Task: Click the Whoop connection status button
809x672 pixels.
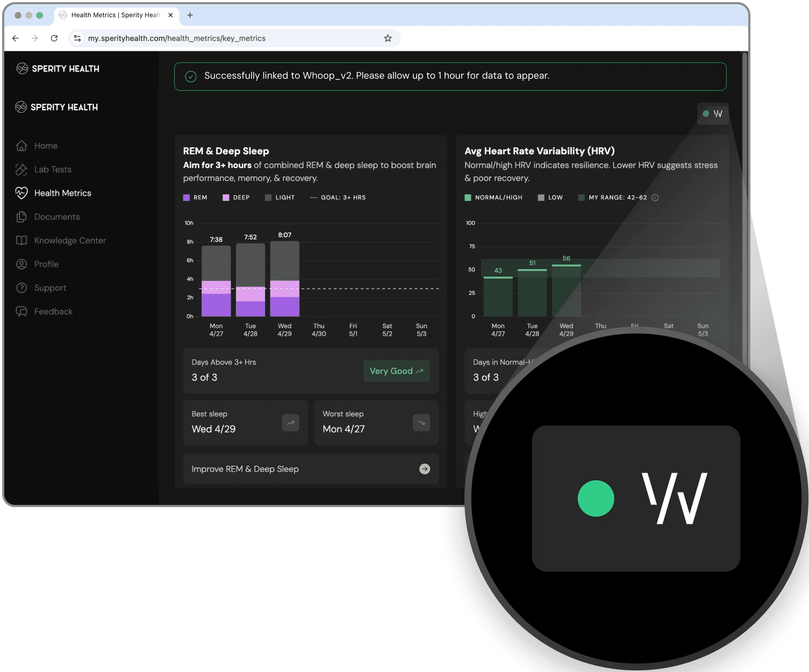Action: (x=713, y=113)
